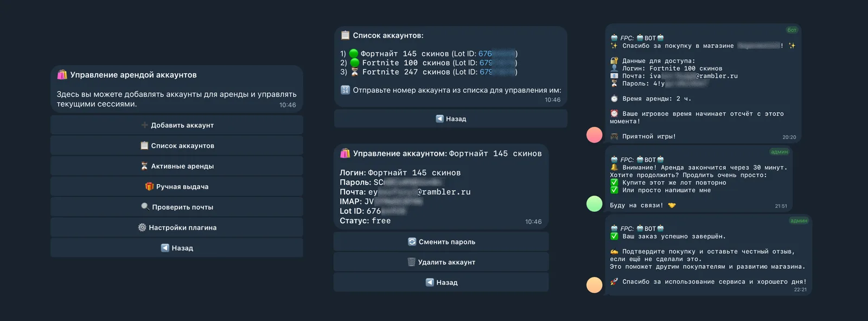Open Список аккаунтов from the menu

177,146
